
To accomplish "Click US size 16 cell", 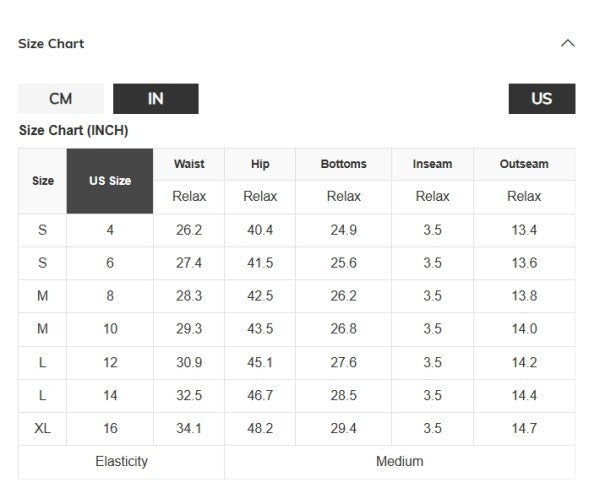I will [x=110, y=428].
